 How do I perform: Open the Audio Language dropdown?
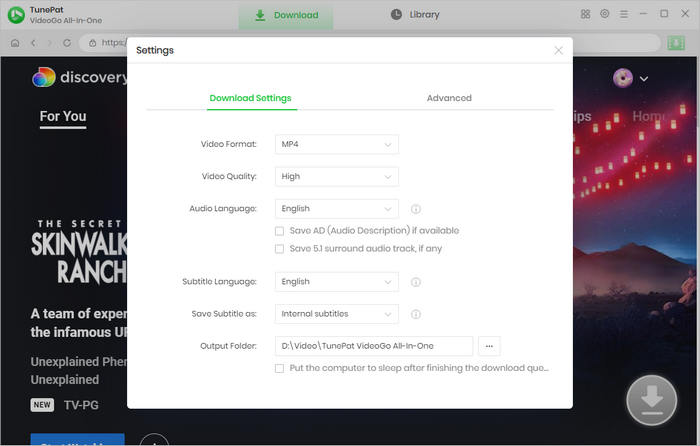pos(337,208)
